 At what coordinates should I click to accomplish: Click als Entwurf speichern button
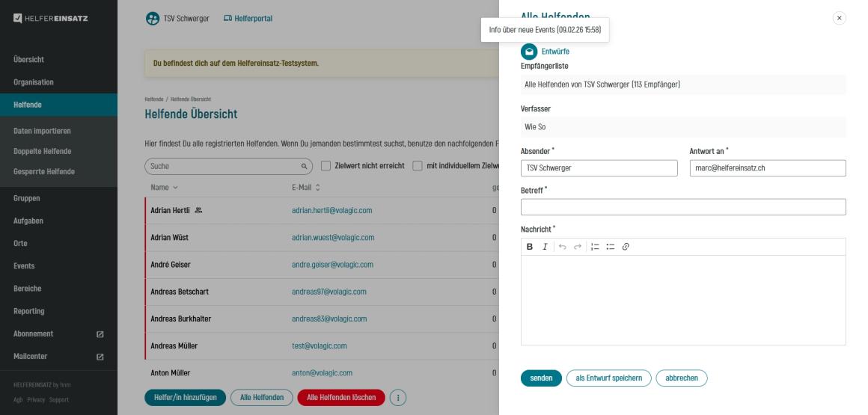(609, 378)
